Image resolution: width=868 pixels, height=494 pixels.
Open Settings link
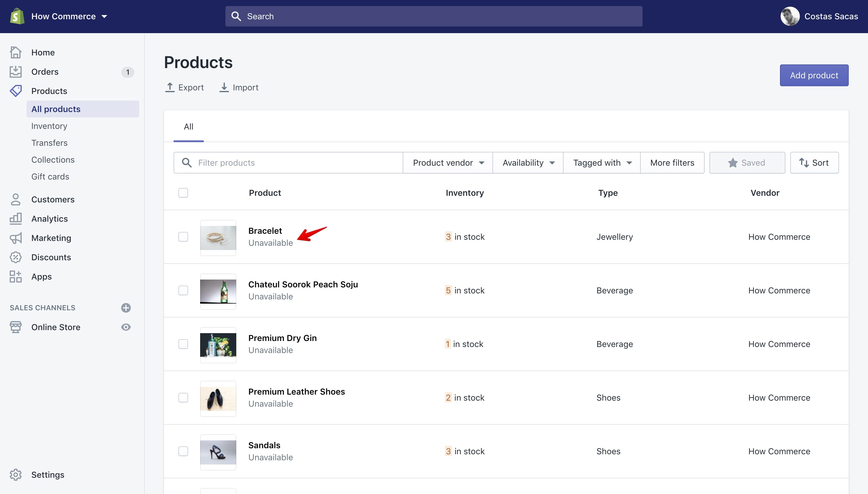[x=48, y=475]
